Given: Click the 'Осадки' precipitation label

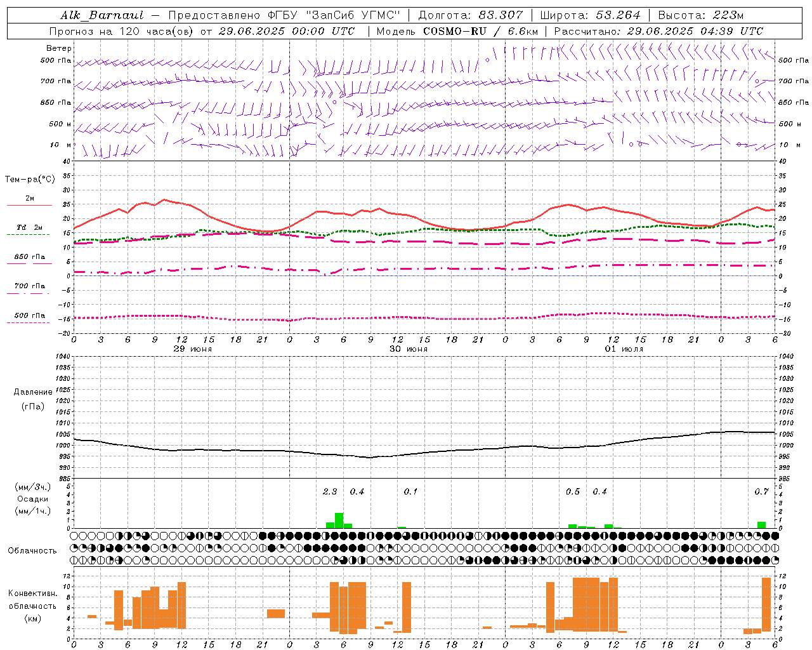Looking at the screenshot, I should 32,499.
